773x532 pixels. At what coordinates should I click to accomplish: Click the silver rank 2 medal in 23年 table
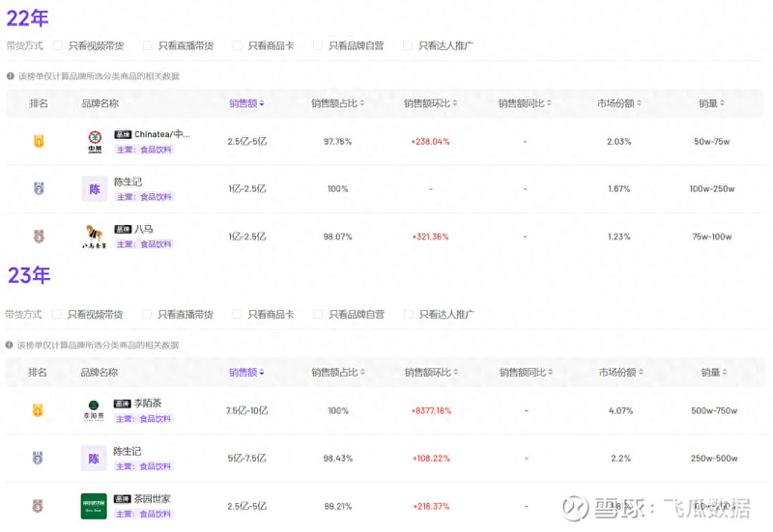pyautogui.click(x=38, y=458)
